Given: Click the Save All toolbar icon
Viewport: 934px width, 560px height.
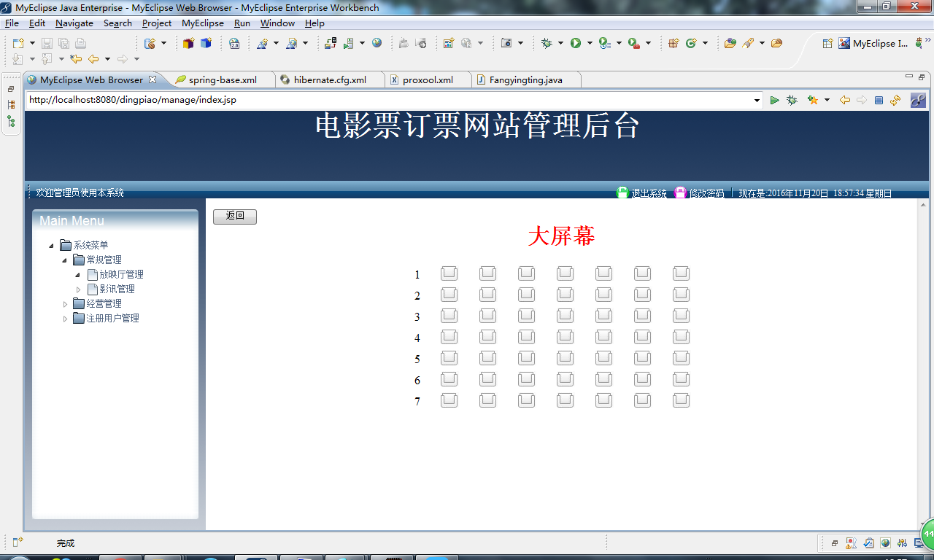Looking at the screenshot, I should click(x=63, y=44).
